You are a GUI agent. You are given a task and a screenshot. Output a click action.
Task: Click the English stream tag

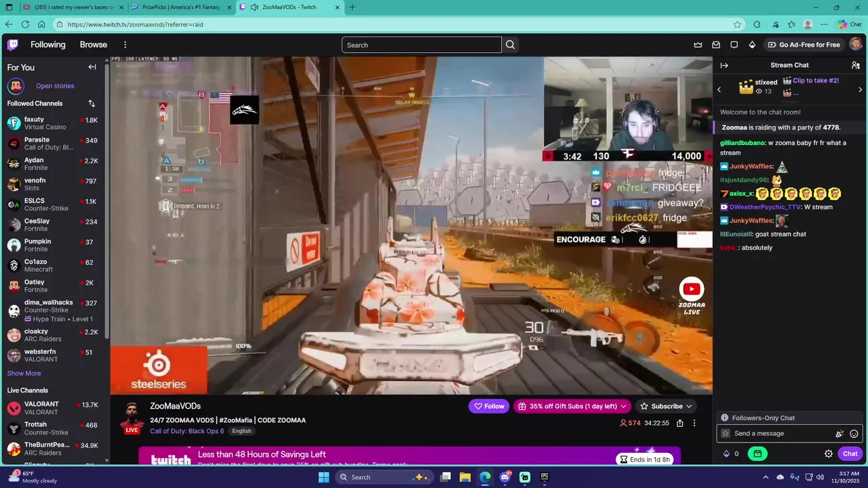point(241,431)
